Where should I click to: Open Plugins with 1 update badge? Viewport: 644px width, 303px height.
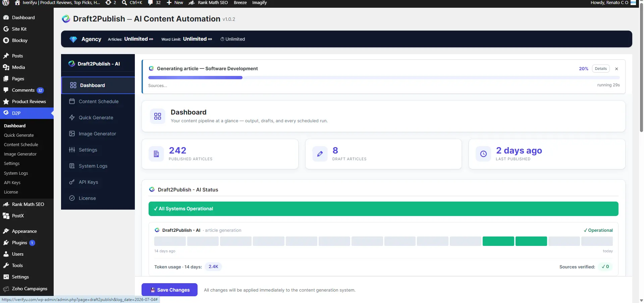pos(27,243)
